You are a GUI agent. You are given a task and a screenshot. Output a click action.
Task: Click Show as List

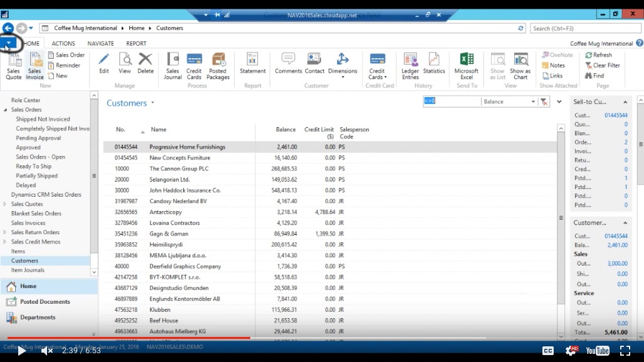pyautogui.click(x=497, y=66)
